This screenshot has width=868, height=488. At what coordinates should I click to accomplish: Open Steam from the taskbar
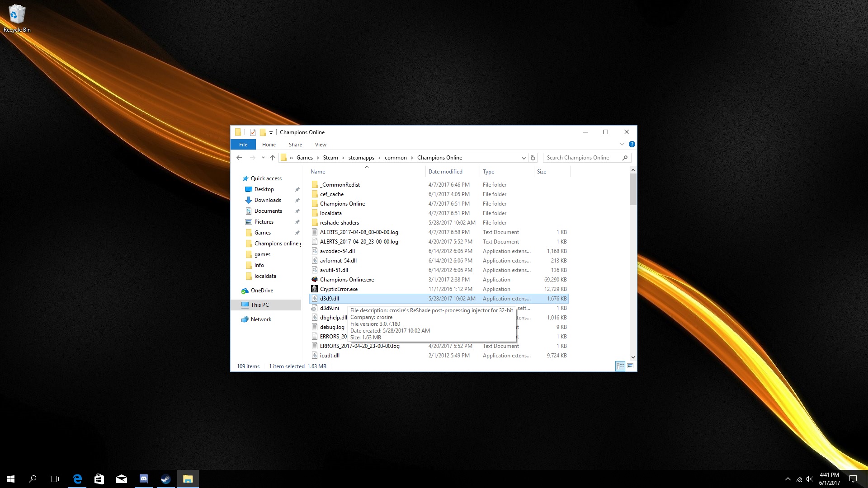pyautogui.click(x=165, y=479)
